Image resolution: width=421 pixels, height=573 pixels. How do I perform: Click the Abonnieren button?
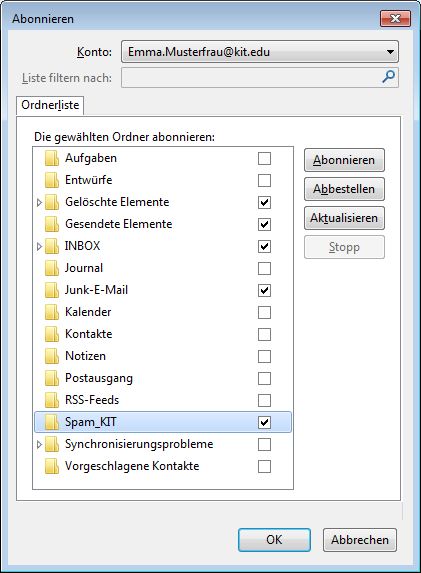pyautogui.click(x=344, y=160)
